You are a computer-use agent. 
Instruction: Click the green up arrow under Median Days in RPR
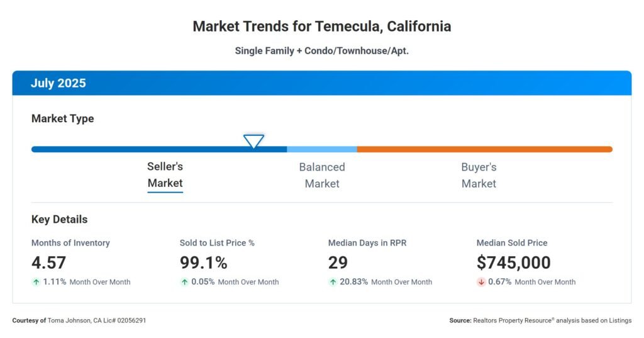[333, 282]
